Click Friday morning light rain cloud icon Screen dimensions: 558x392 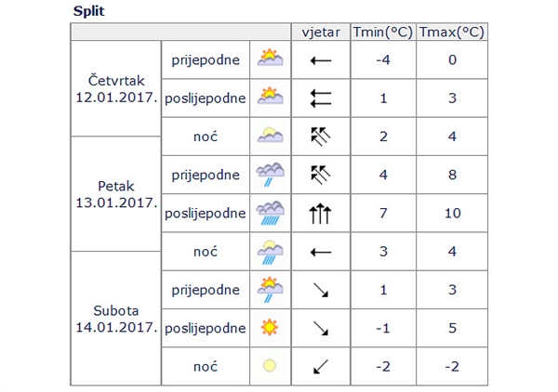pyautogui.click(x=270, y=174)
